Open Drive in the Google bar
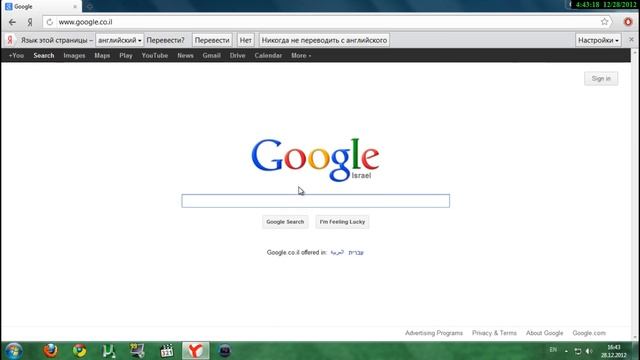 pyautogui.click(x=237, y=56)
